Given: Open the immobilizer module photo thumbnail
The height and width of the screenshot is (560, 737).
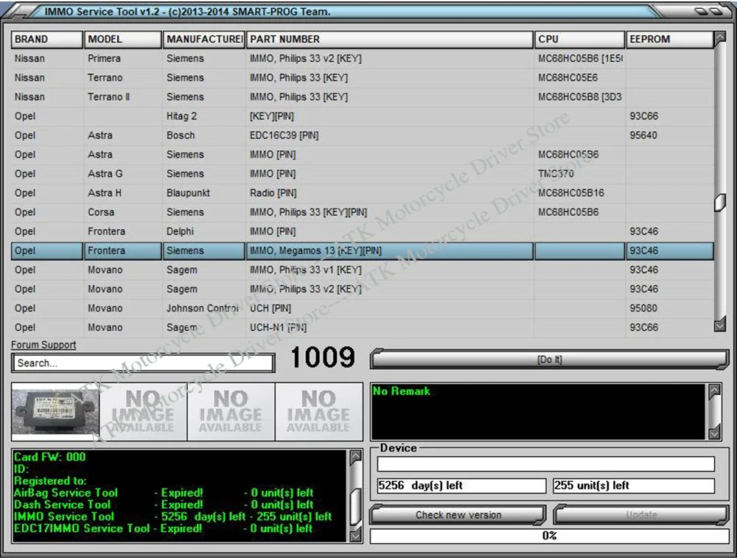Looking at the screenshot, I should coord(55,412).
